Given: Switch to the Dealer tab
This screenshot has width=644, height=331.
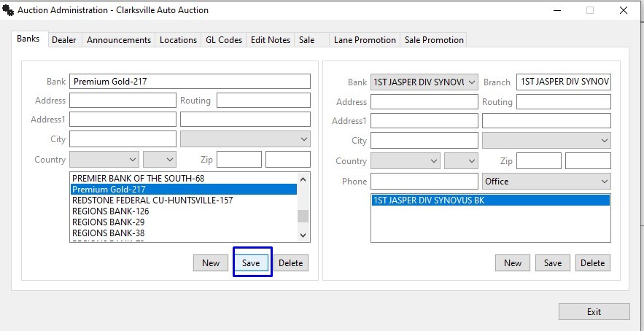Looking at the screenshot, I should click(x=63, y=40).
